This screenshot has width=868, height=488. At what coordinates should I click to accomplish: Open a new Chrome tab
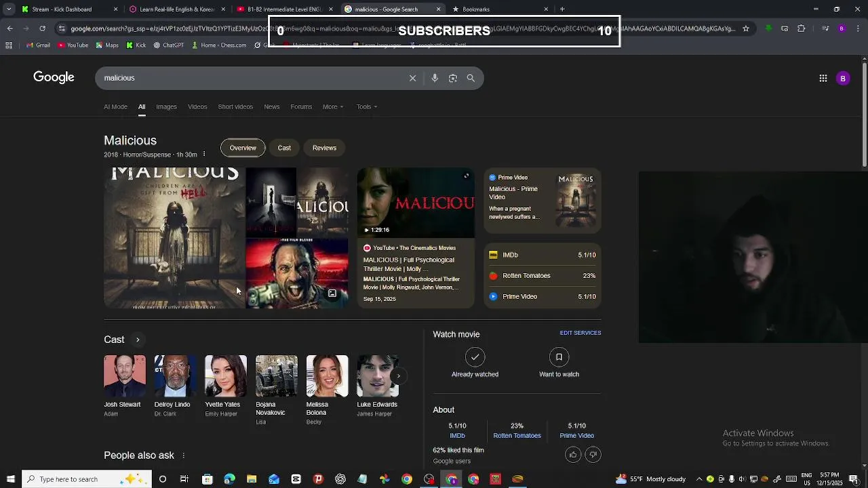click(x=562, y=9)
